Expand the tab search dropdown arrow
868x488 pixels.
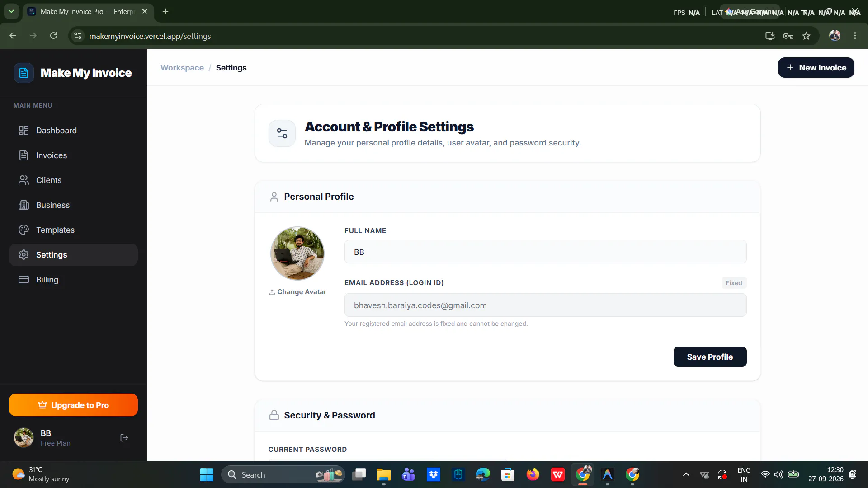(x=11, y=11)
